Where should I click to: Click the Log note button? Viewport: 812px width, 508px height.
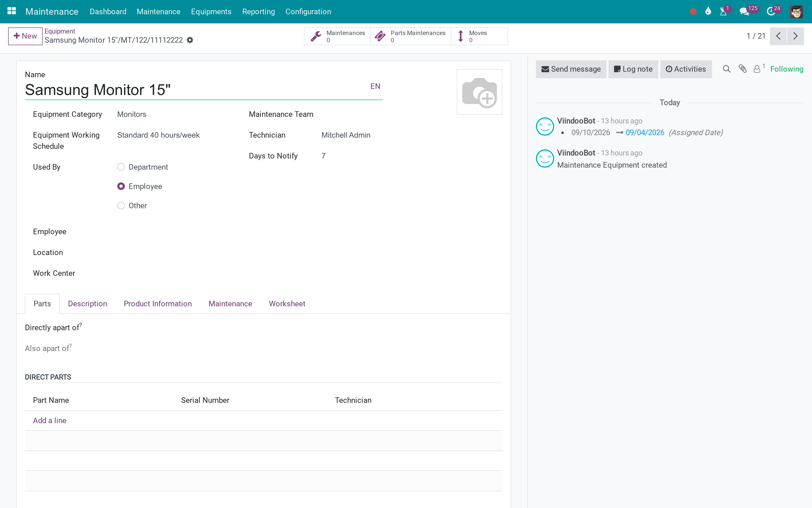[633, 69]
